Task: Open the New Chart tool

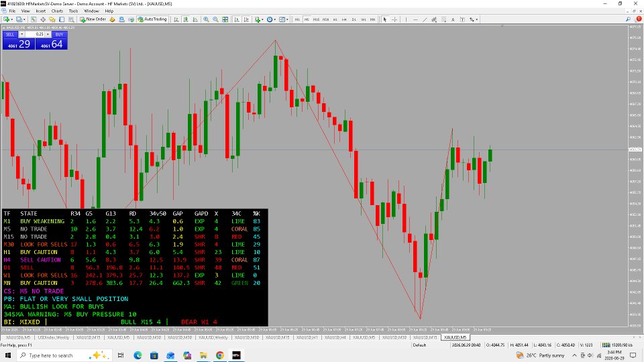Action: point(6,19)
